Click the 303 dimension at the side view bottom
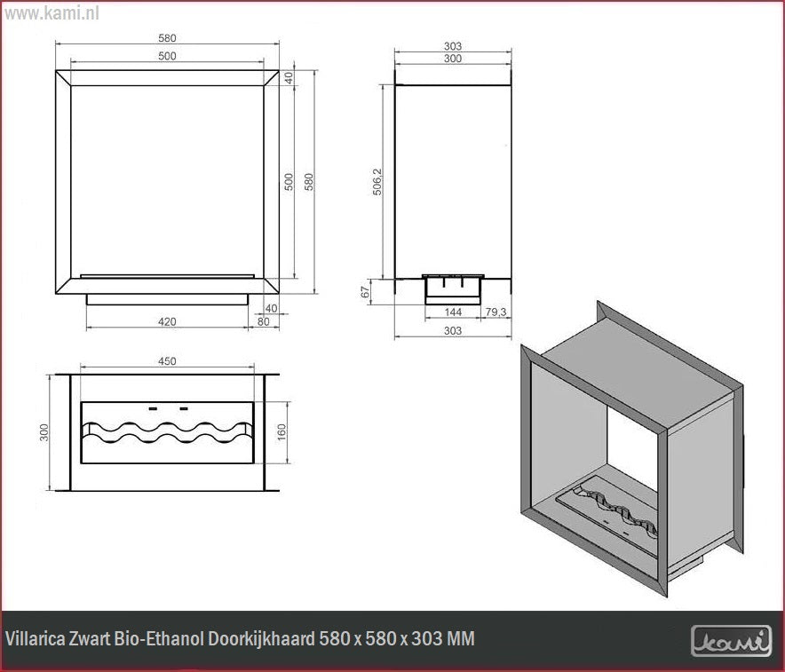Viewport: 785px width, 672px height. [x=453, y=331]
